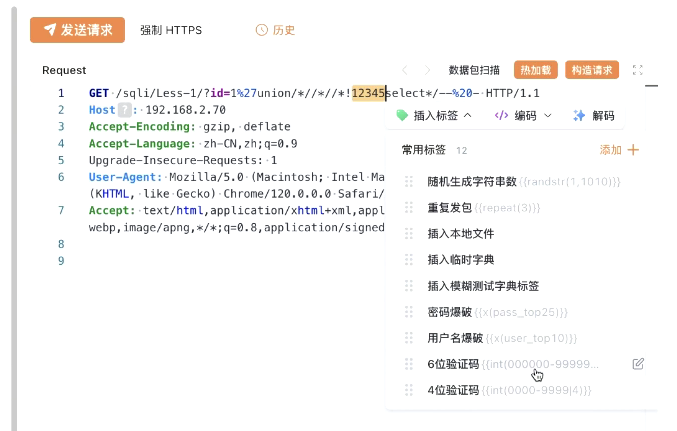This screenshot has width=677, height=431.
Task: Open the 编码 encode dropdown
Action: pos(523,116)
